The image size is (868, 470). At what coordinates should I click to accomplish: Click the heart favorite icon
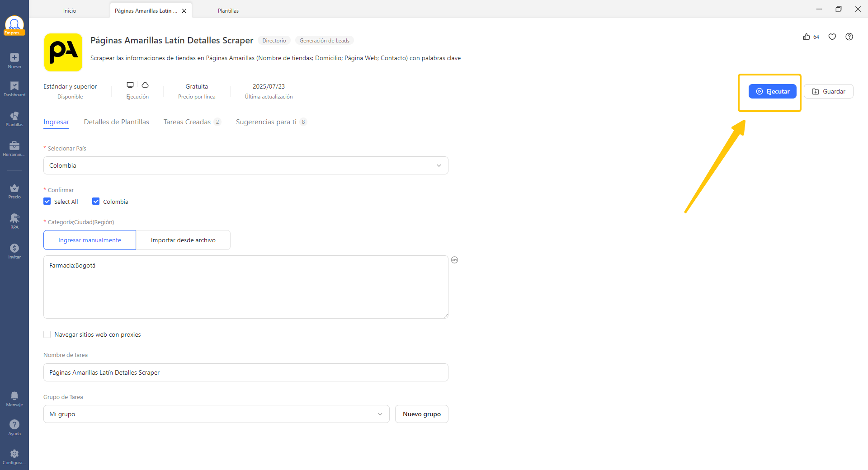pos(832,37)
